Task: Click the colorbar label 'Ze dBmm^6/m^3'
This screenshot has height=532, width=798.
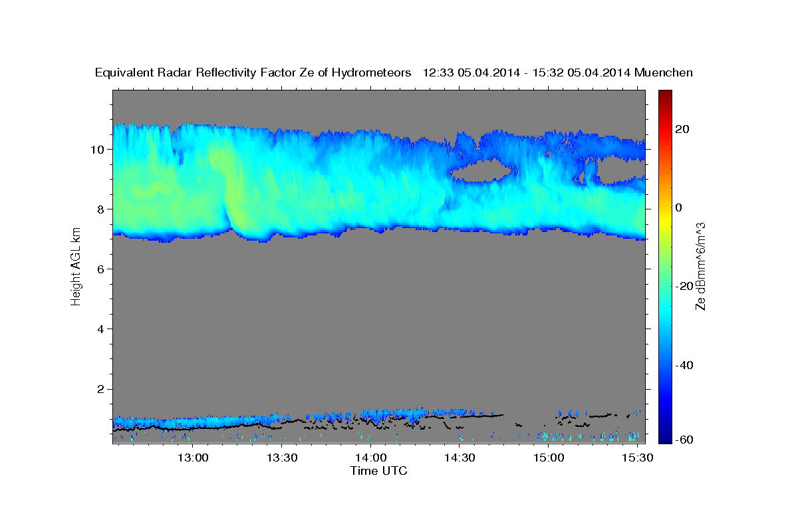Action: pyautogui.click(x=700, y=266)
